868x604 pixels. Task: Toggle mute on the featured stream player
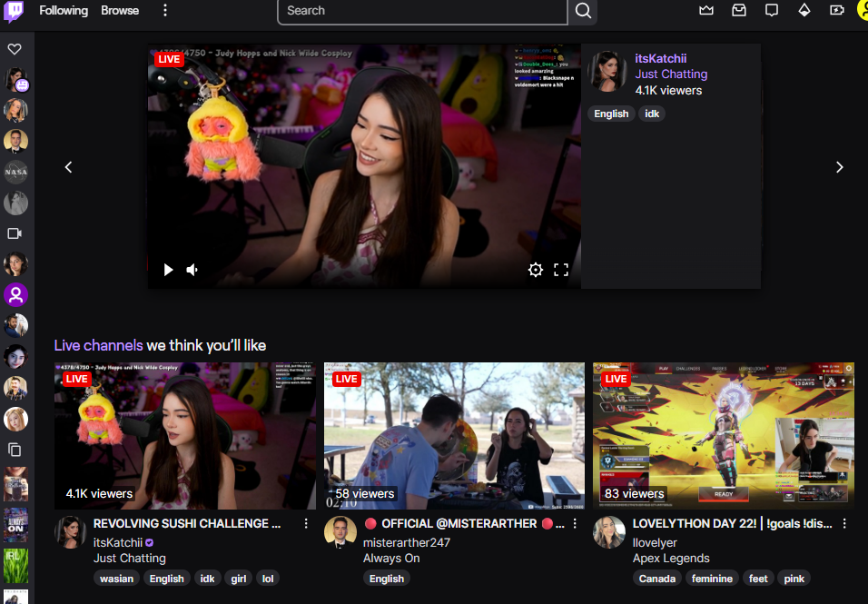(x=192, y=270)
